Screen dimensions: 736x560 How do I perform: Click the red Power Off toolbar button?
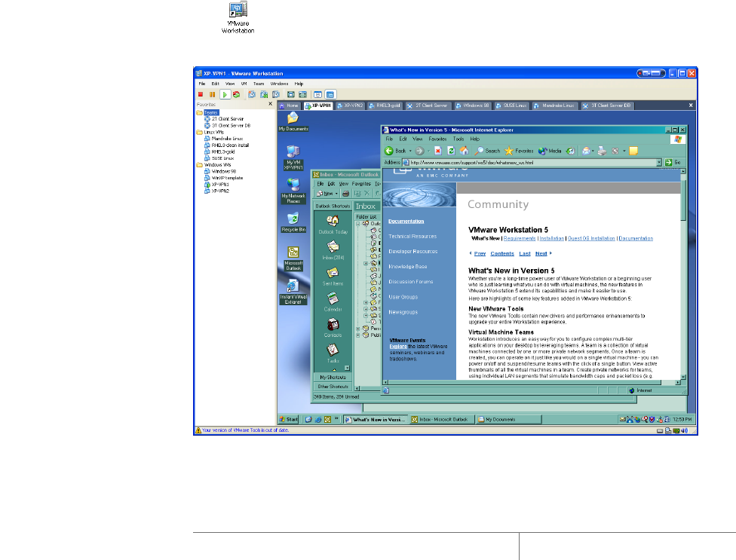[x=201, y=95]
